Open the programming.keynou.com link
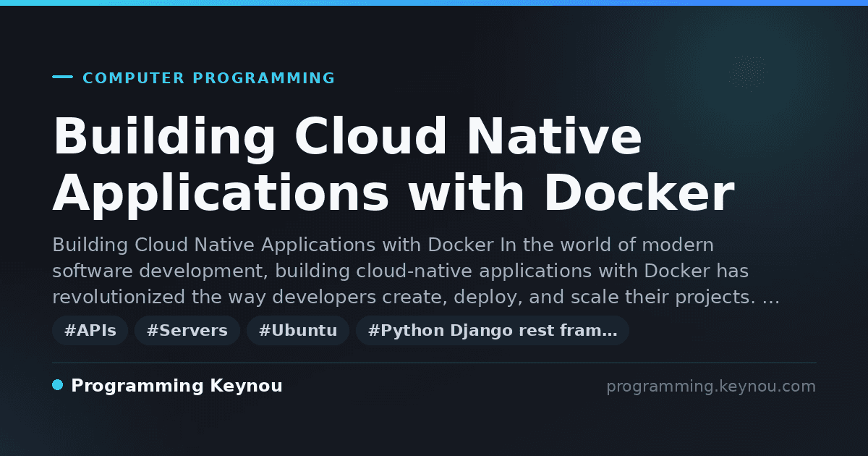This screenshot has height=456, width=868. pyautogui.click(x=710, y=387)
